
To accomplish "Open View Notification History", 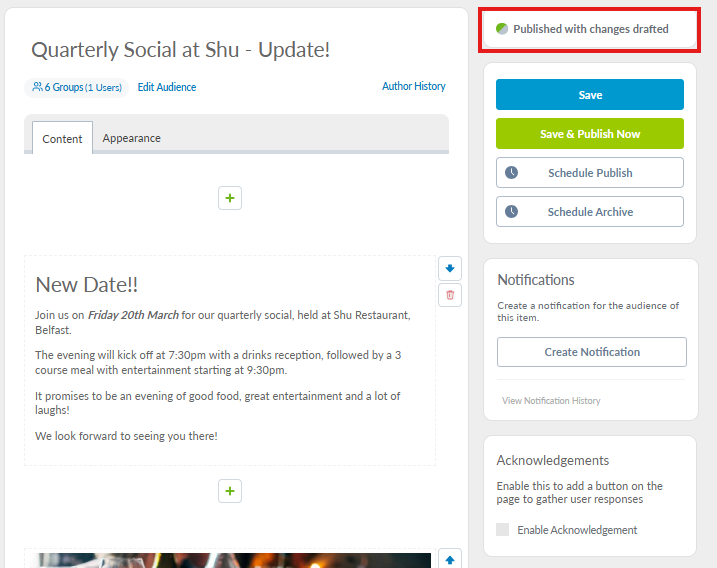I will point(551,401).
